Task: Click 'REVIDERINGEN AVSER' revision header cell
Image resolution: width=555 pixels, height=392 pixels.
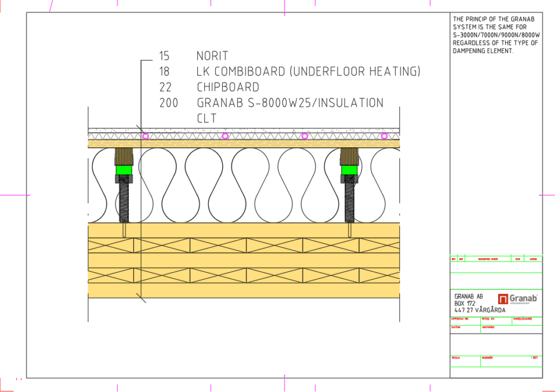Action: pyautogui.click(x=488, y=259)
